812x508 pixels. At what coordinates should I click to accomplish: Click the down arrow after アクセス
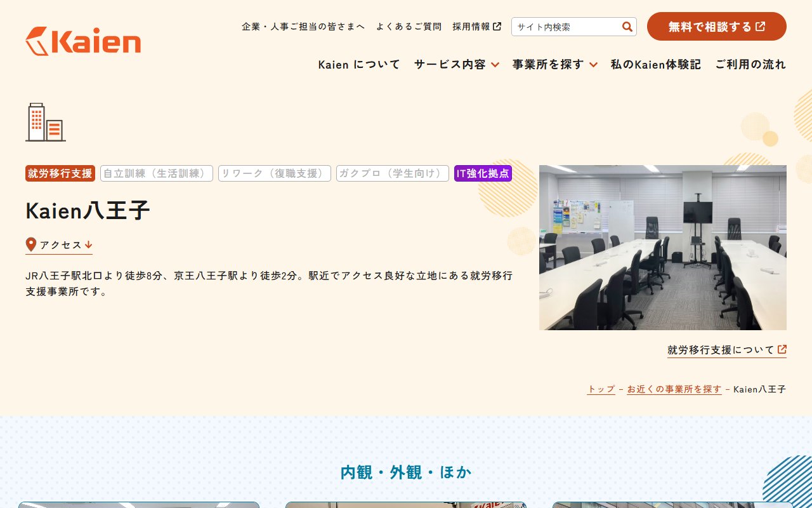point(88,244)
